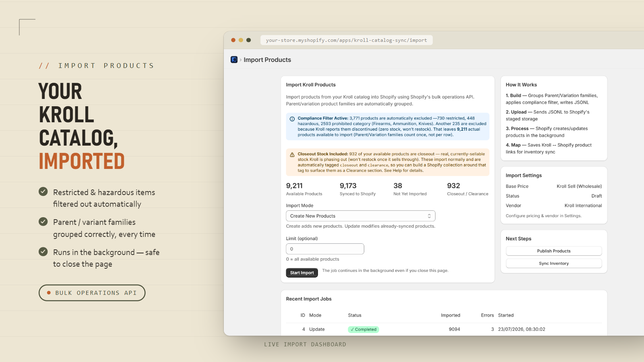This screenshot has width=644, height=362.
Task: Click the Configure pricing & vendor in Settings text
Action: click(543, 216)
